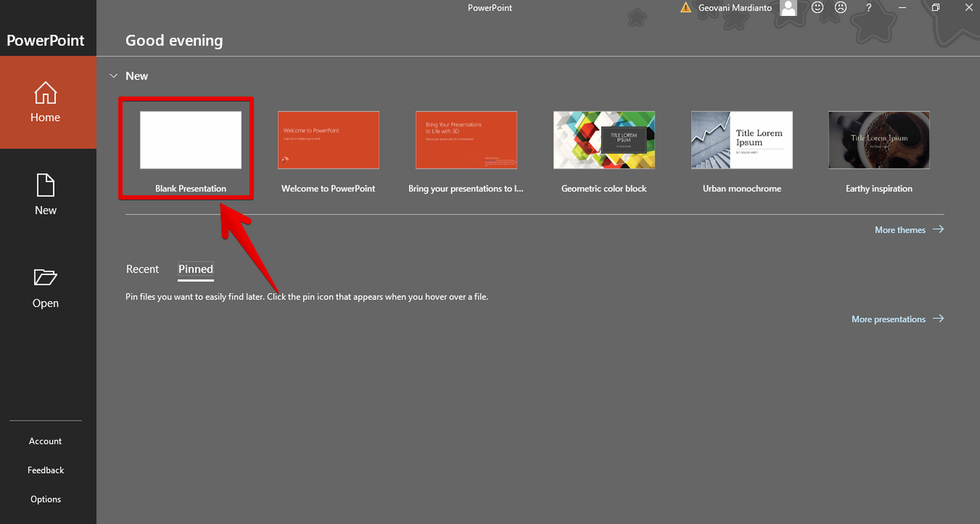Click the PowerPoint title in the title bar
The width and height of the screenshot is (980, 524).
490,8
